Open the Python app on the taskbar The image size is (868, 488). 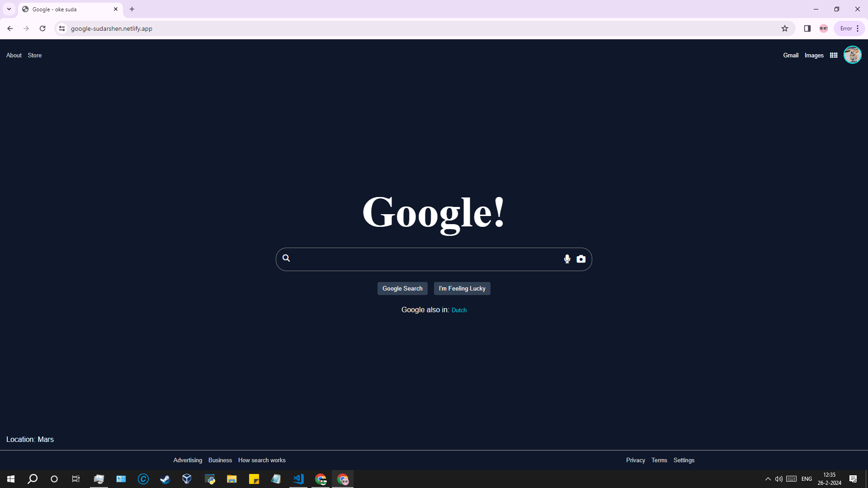point(210,479)
